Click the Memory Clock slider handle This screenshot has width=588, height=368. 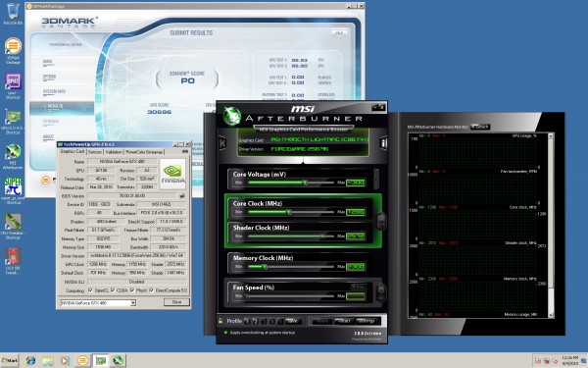[x=265, y=267]
